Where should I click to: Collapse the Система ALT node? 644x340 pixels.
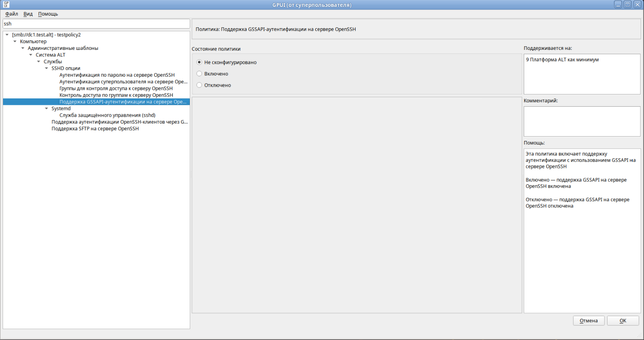coord(31,55)
